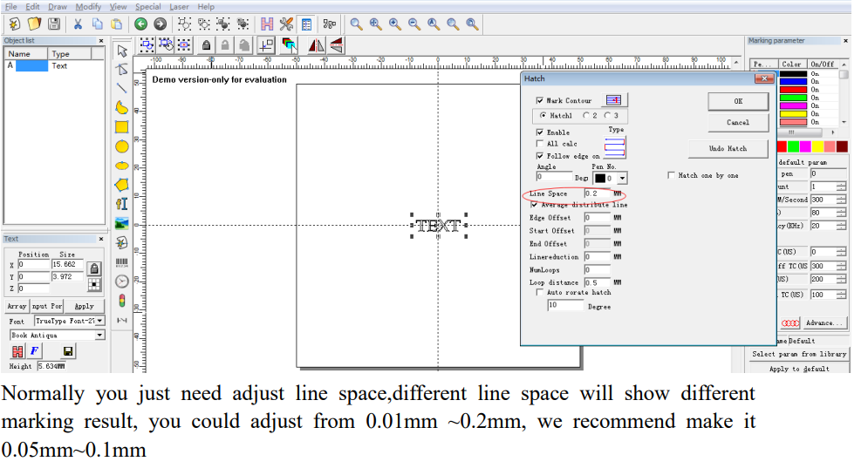Image resolution: width=868 pixels, height=475 pixels.
Task: Click the horizontal mirror icon
Action: [316, 45]
